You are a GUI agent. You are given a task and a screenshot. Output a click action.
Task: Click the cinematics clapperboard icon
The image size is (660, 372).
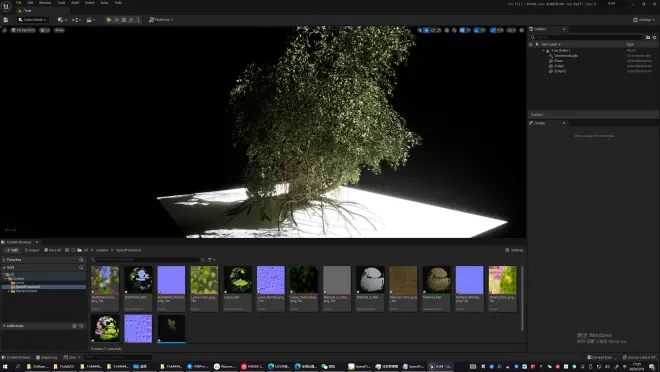coord(90,20)
